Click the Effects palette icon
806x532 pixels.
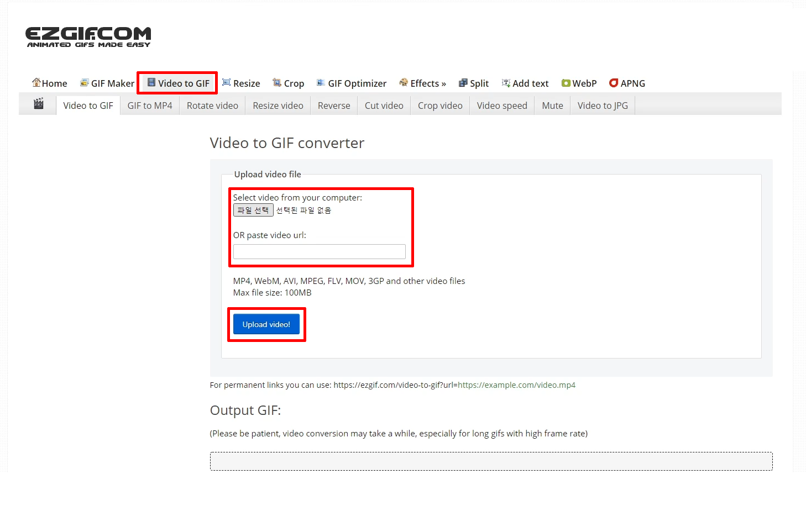[x=404, y=82]
